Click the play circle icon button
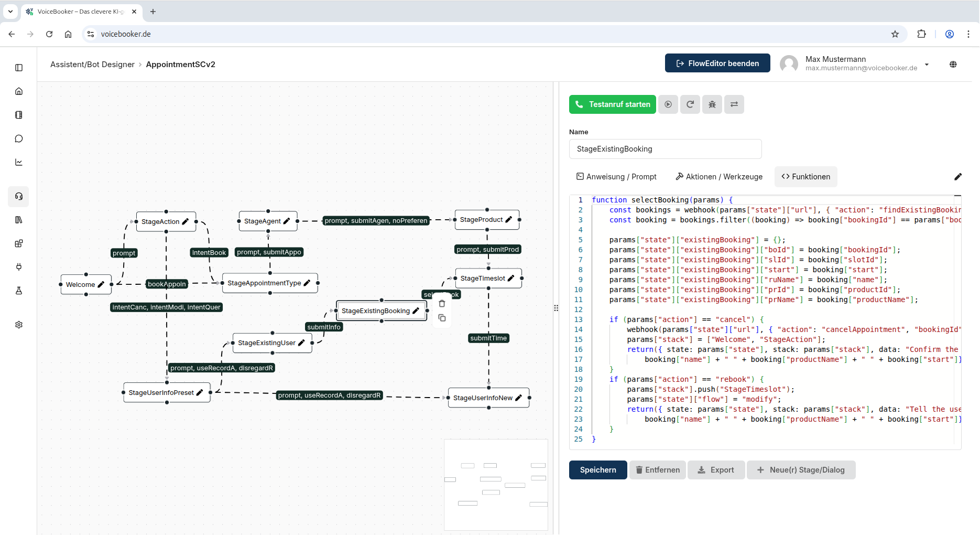980x535 pixels. pyautogui.click(x=668, y=104)
